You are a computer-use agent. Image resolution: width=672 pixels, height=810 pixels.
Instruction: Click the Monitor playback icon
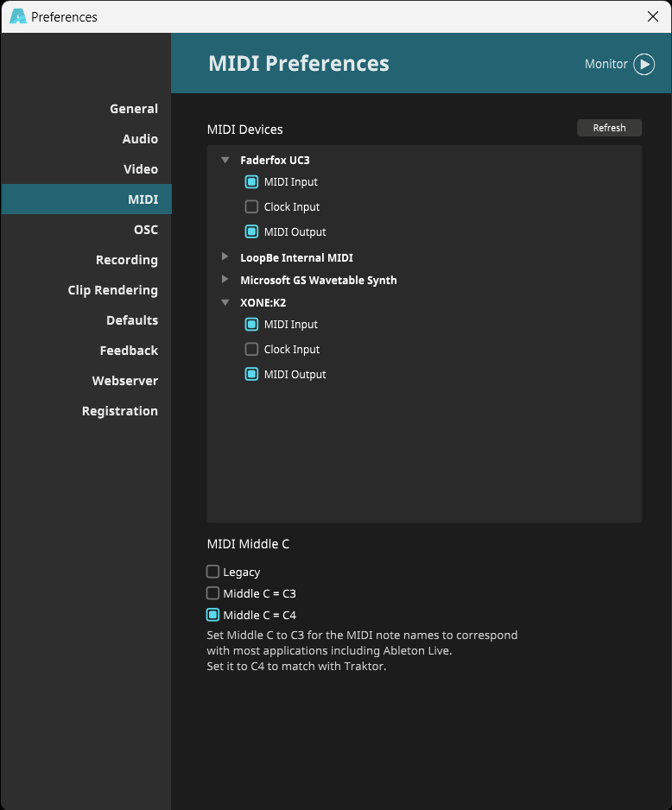[x=644, y=64]
